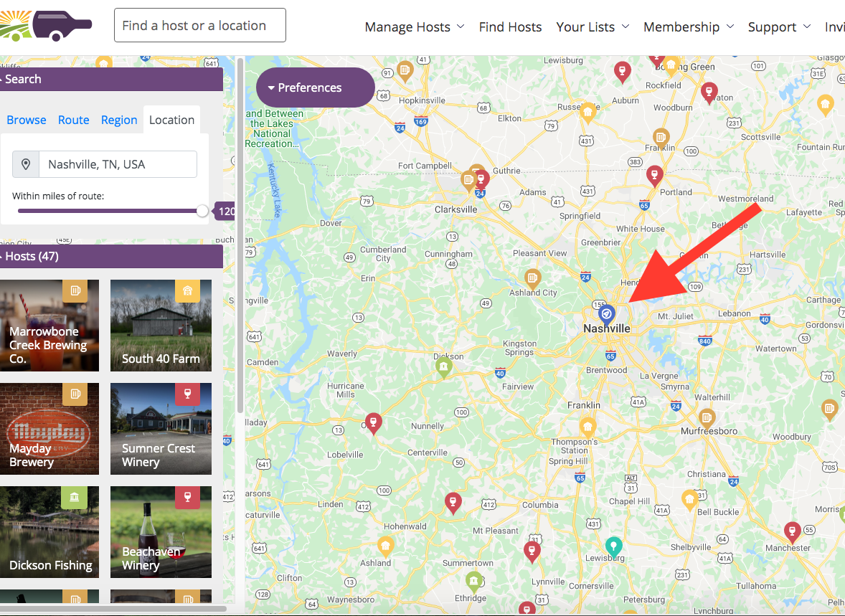Click the Find a host or location search box

pyautogui.click(x=200, y=25)
